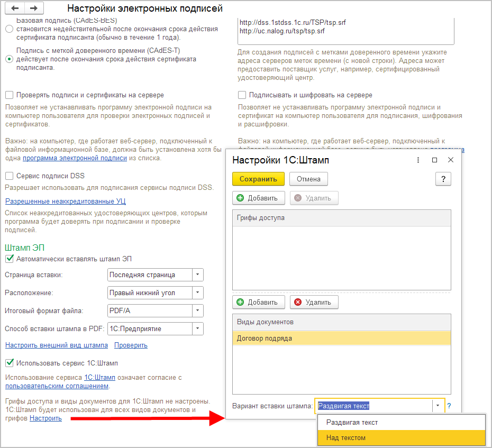Go forward with the right arrow button
492x448 pixels.
pos(34,8)
